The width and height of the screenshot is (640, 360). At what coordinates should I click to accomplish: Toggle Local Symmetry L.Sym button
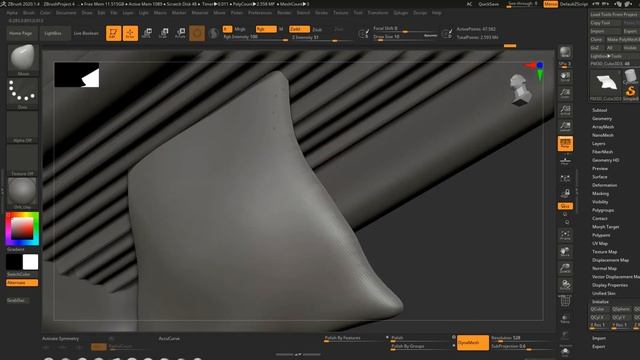tap(565, 178)
